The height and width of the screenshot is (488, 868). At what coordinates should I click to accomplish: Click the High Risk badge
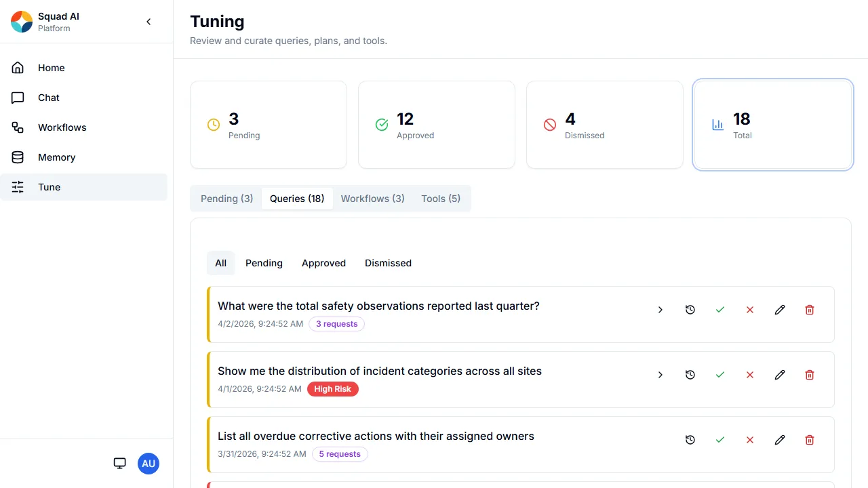click(x=333, y=389)
